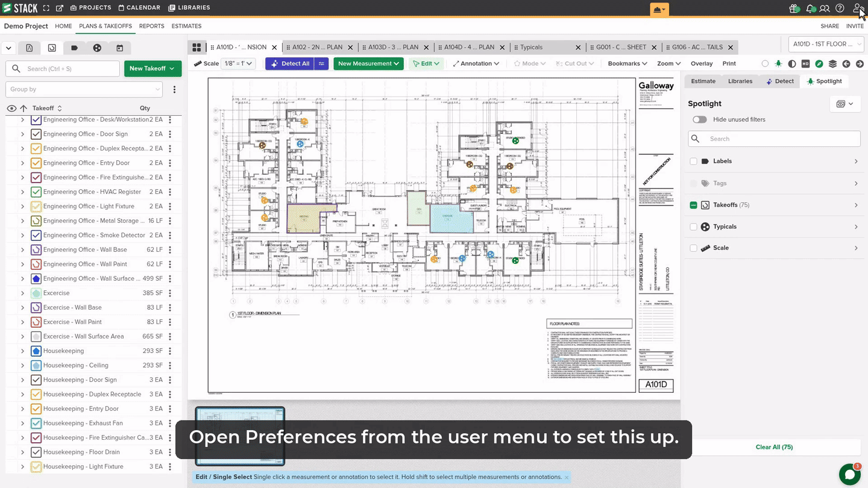Click the New Takeoff button
Viewport: 868px width, 488px height.
[x=153, y=69]
